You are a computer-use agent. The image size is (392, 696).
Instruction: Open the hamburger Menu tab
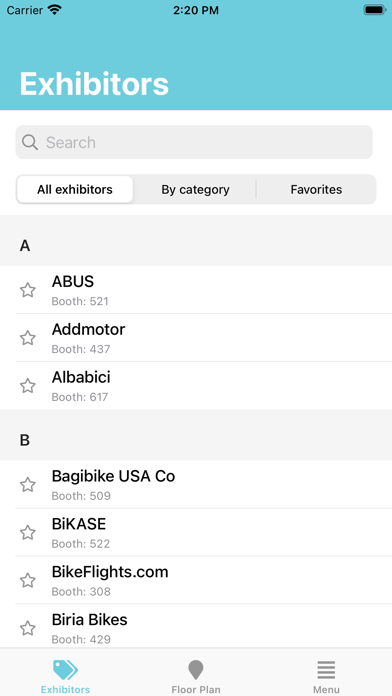click(x=326, y=670)
